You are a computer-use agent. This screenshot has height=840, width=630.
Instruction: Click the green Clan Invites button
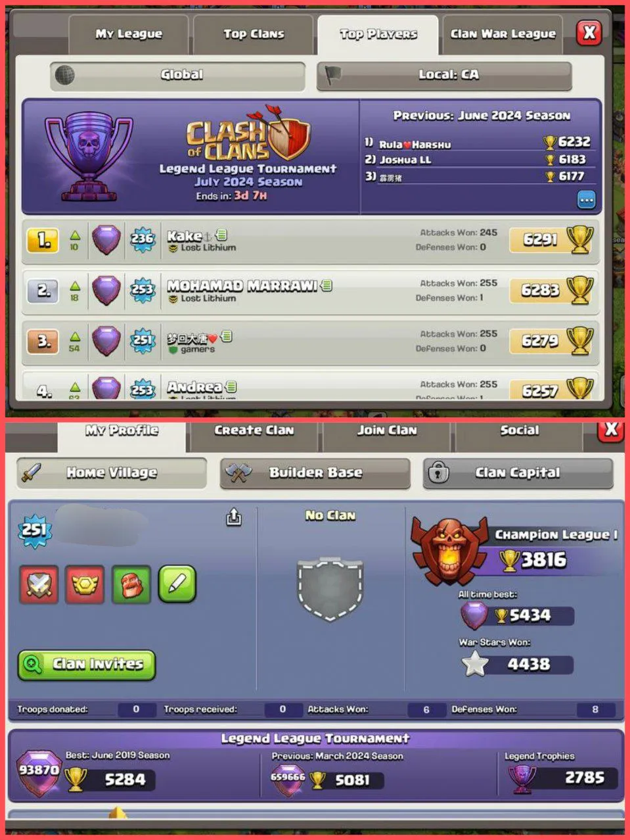coord(87,665)
